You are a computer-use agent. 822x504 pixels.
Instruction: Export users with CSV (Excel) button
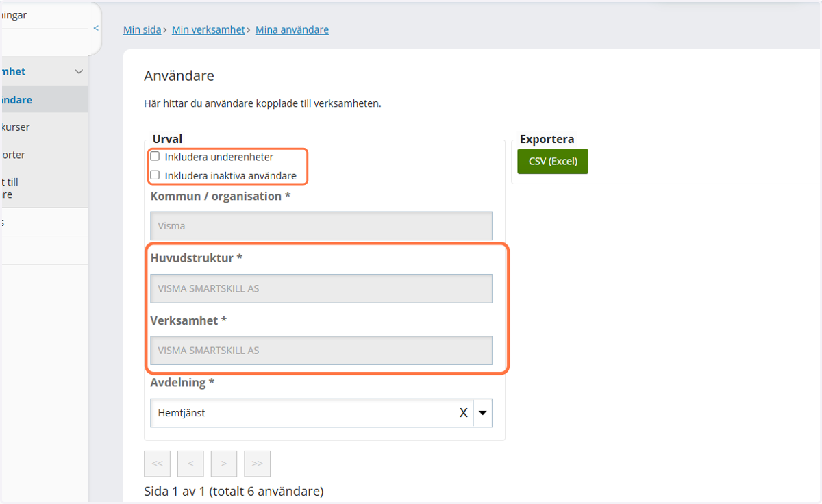click(553, 162)
